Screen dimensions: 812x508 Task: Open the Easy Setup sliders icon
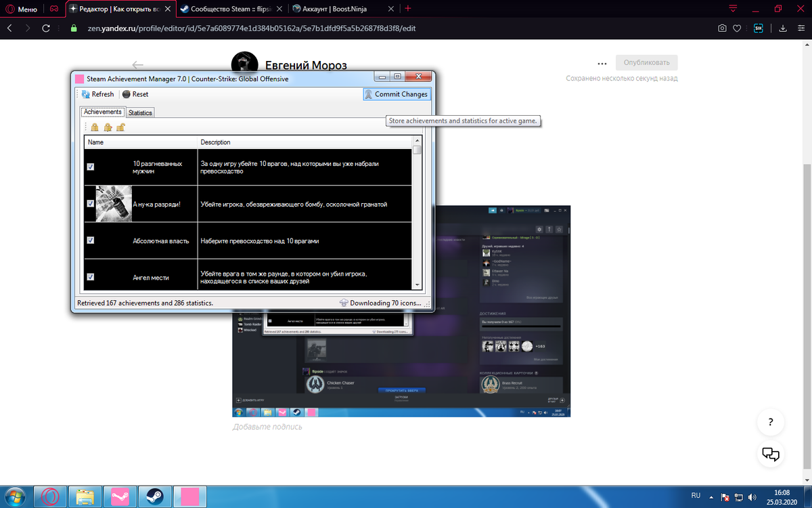point(800,28)
